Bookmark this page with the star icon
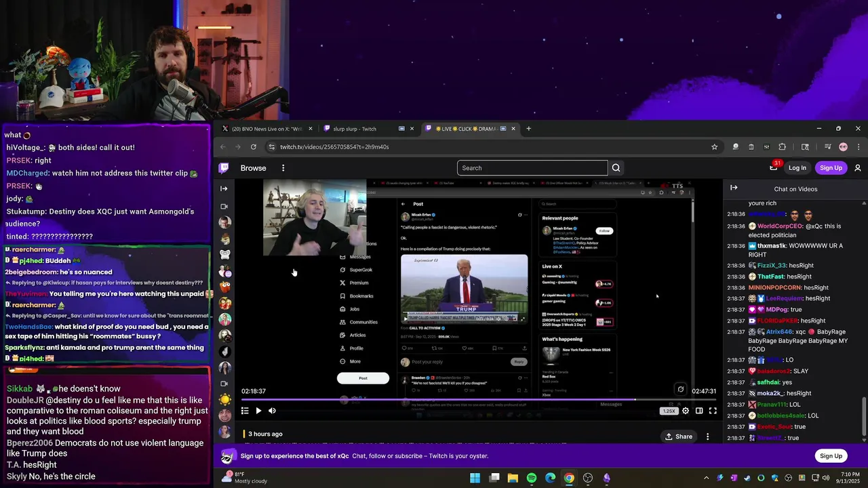The width and height of the screenshot is (868, 488). coord(714,147)
